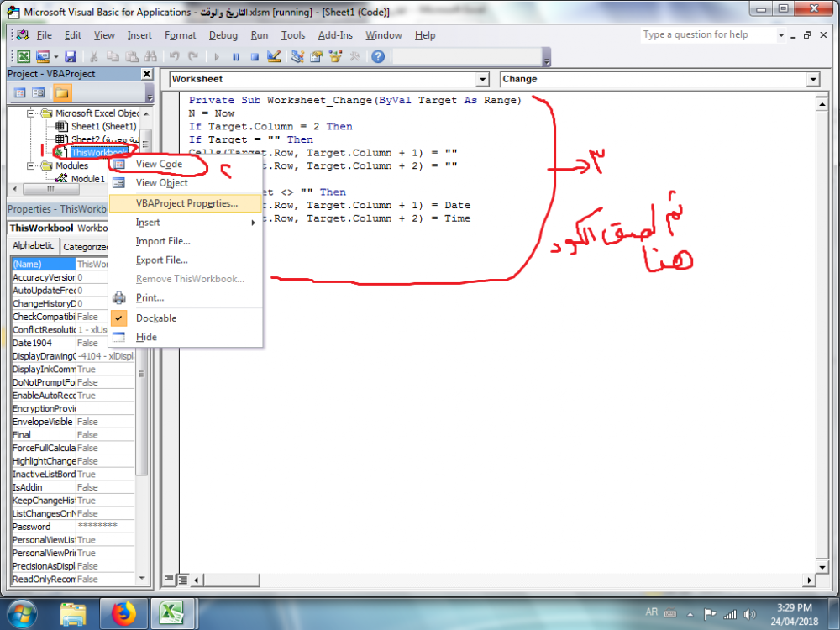Click the Cut scissors icon

tap(94, 56)
